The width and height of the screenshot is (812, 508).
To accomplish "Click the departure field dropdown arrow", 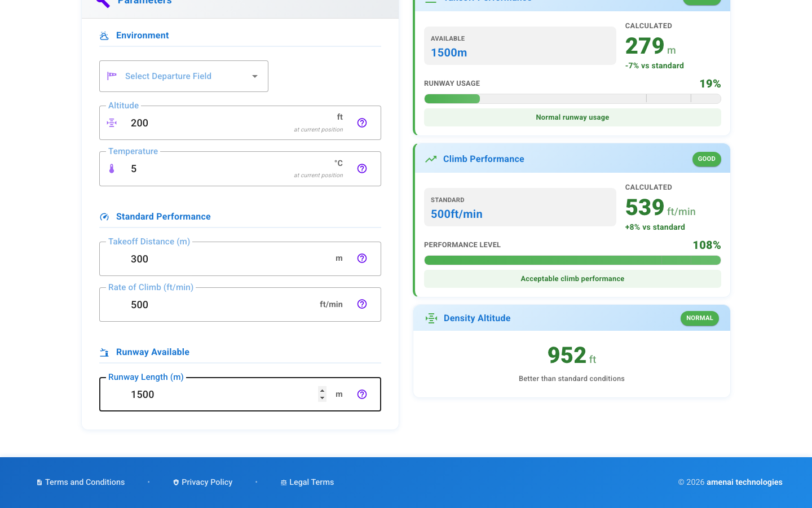I will point(255,76).
